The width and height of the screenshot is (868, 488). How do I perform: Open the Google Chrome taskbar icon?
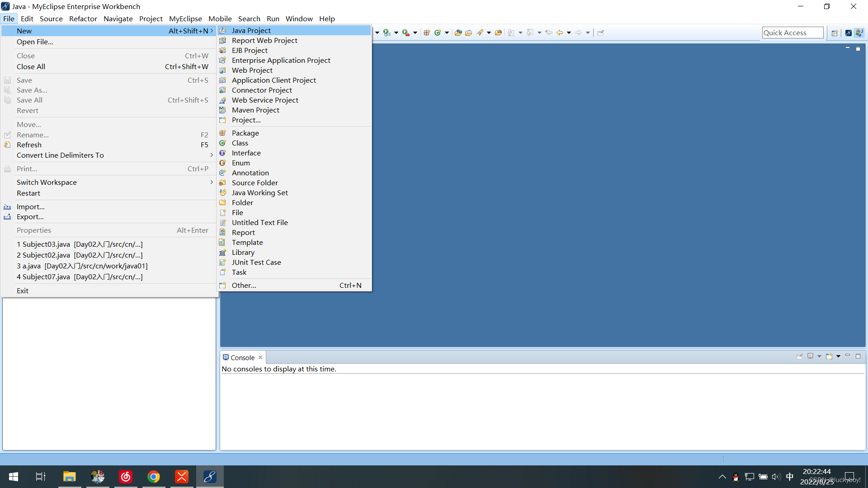point(154,477)
